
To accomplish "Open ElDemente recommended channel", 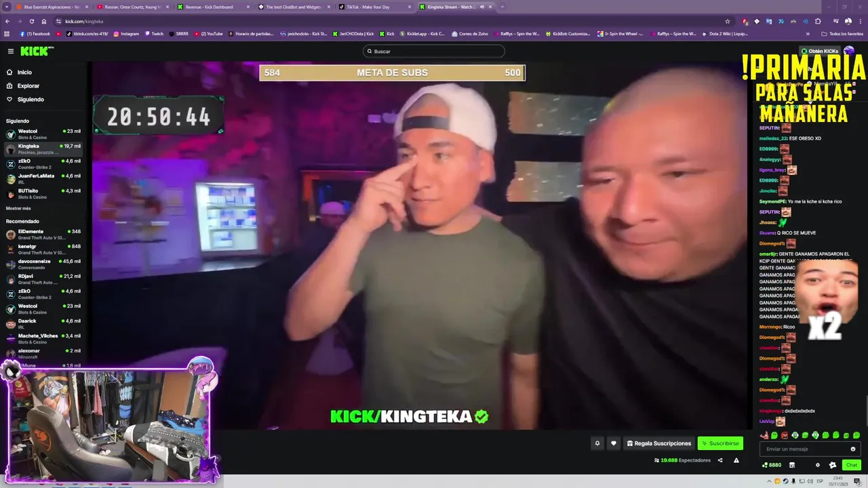I will [x=43, y=234].
